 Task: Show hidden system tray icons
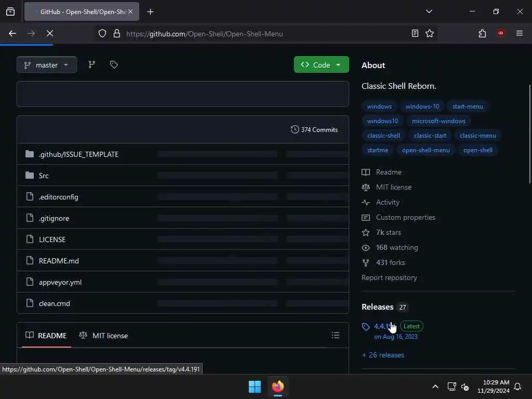[435, 387]
